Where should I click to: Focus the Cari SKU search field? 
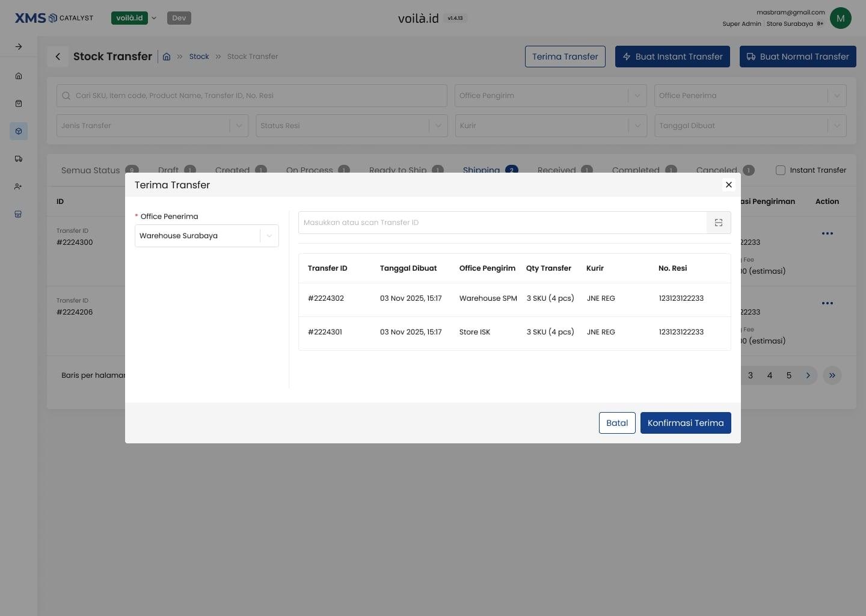(252, 96)
